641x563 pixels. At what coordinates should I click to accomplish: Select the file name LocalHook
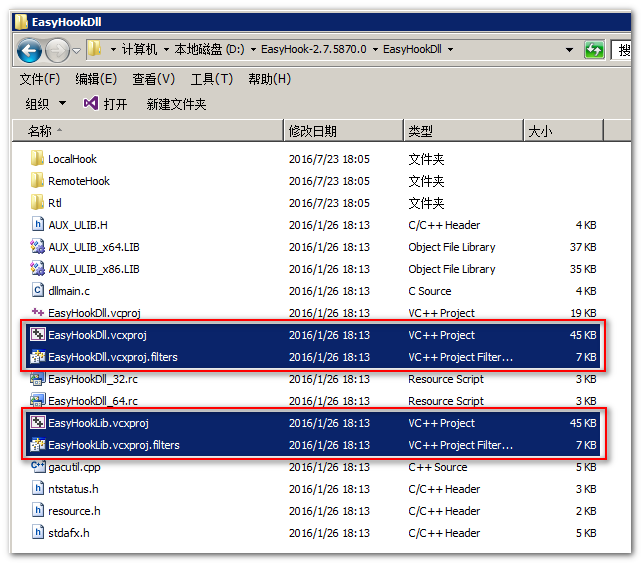pos(72,159)
